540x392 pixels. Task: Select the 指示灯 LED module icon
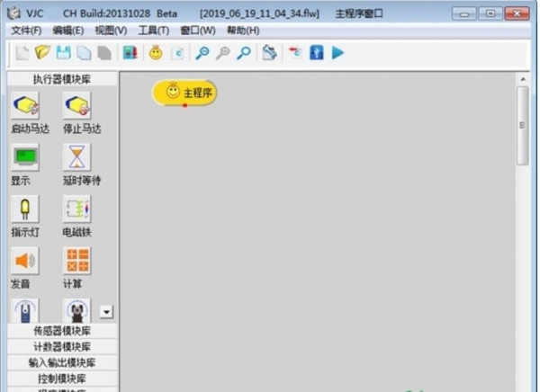click(x=25, y=209)
